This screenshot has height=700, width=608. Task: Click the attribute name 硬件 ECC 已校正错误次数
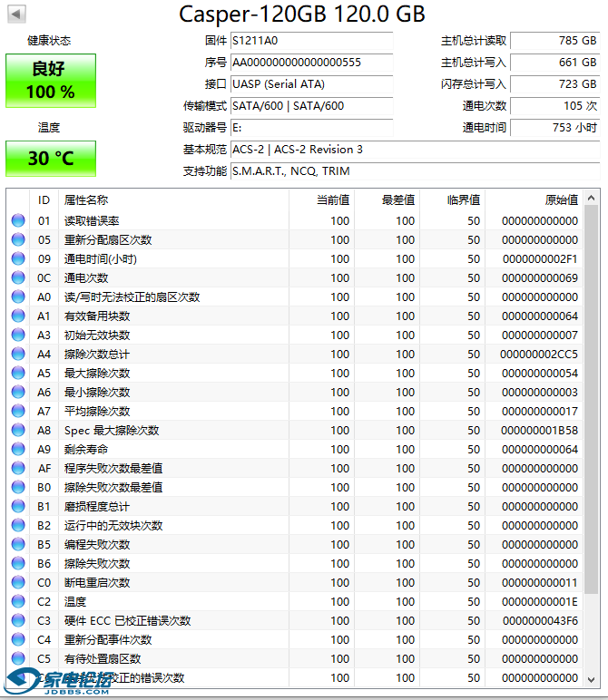(x=127, y=620)
